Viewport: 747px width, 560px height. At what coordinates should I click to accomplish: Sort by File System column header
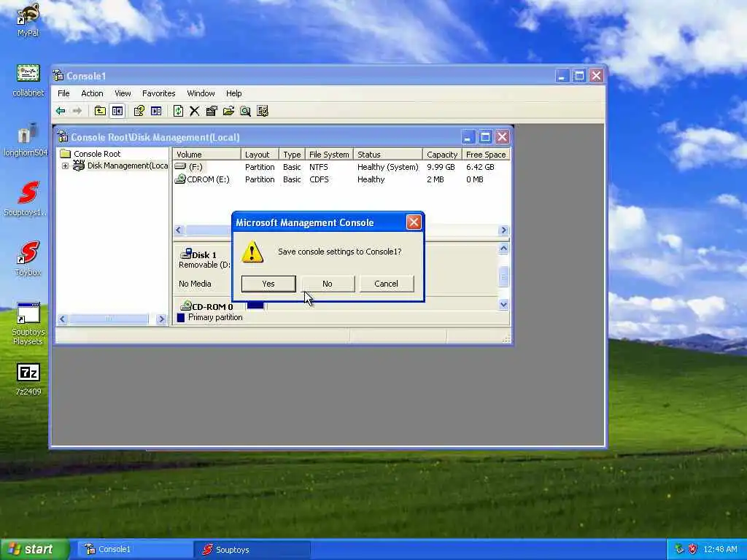329,155
